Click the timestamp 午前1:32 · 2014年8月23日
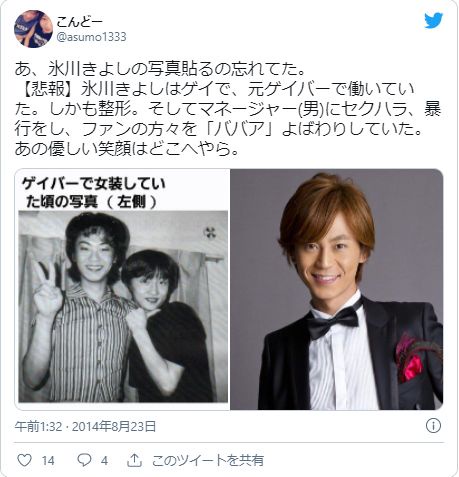459x477 pixels. [x=85, y=426]
